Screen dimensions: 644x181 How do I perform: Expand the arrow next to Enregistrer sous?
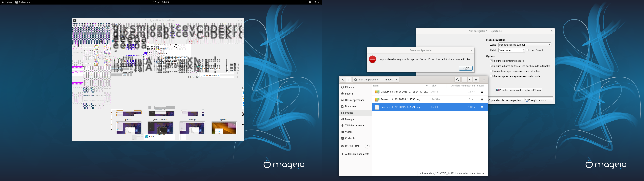[552, 100]
